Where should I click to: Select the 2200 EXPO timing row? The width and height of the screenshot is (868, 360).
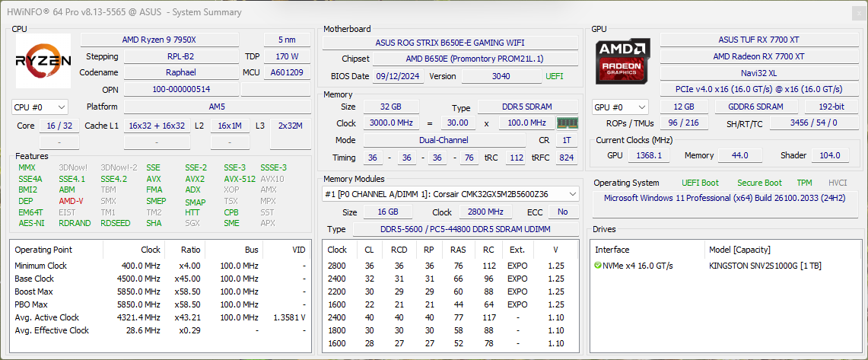450,292
